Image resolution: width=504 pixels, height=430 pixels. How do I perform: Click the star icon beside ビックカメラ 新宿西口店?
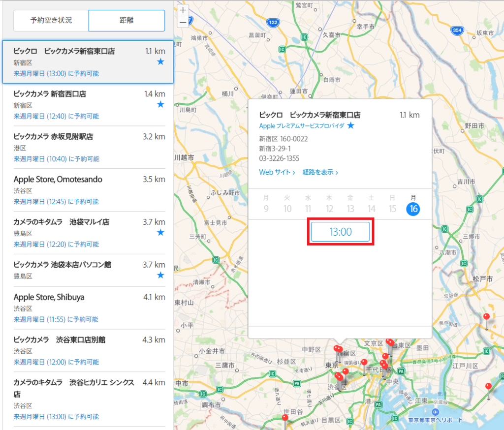160,104
